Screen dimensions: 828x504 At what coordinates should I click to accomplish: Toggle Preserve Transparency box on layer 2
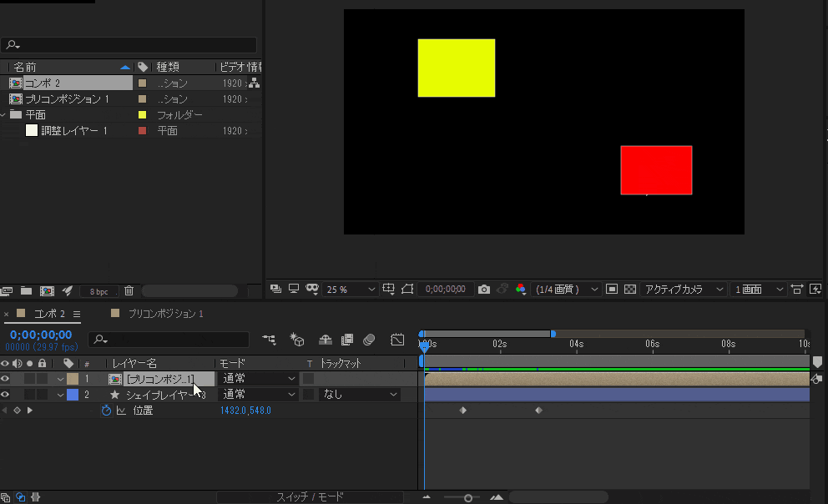pos(308,394)
